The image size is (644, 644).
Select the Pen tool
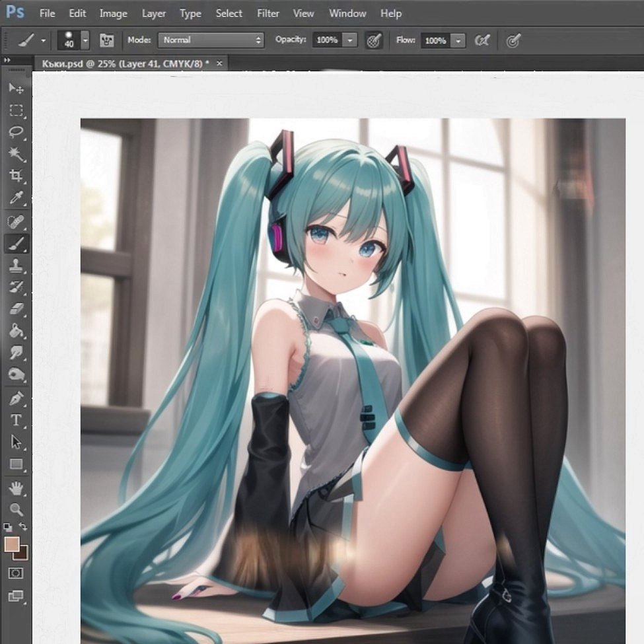(17, 399)
